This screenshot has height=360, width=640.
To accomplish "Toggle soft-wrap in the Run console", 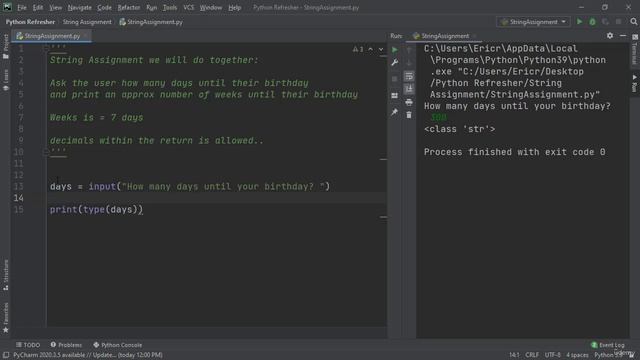I will (409, 76).
